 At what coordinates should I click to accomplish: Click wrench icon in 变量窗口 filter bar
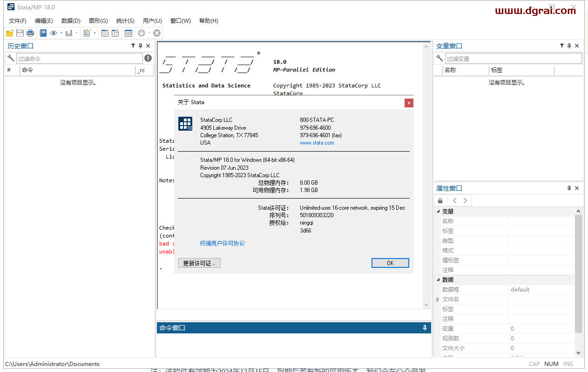click(x=439, y=58)
